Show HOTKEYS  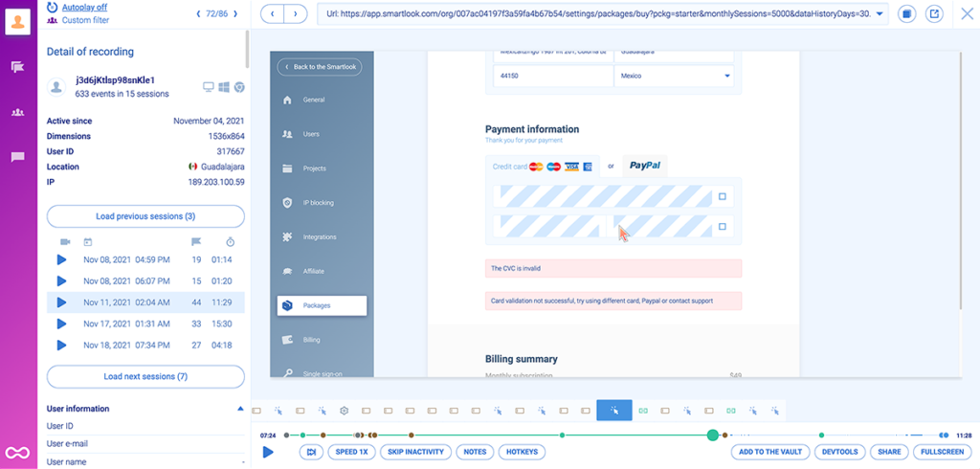click(522, 452)
